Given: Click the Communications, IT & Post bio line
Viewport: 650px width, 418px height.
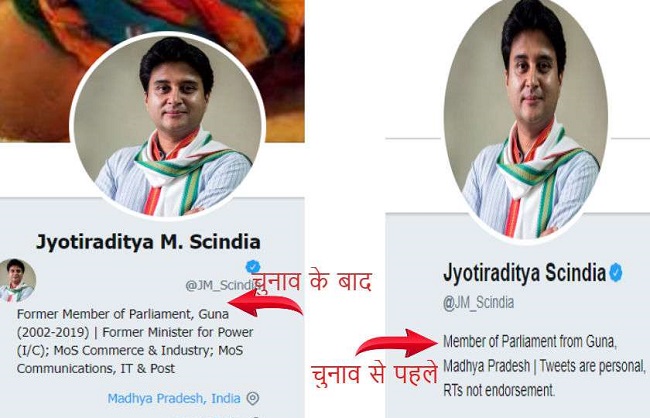Looking at the screenshot, I should coord(96,368).
